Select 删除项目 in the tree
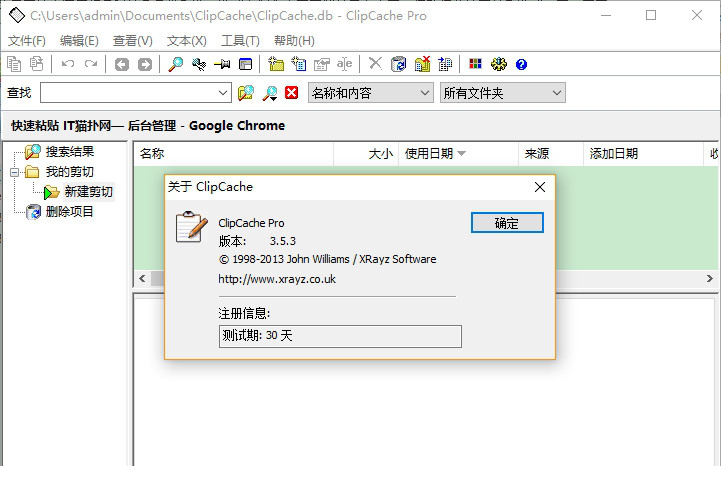 pos(70,211)
